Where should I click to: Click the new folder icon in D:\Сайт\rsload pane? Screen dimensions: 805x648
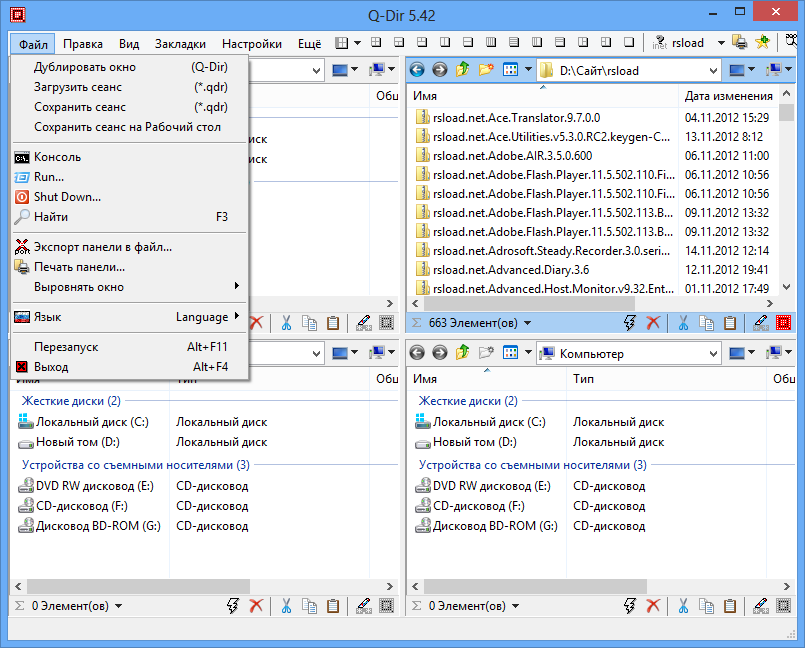coord(486,69)
